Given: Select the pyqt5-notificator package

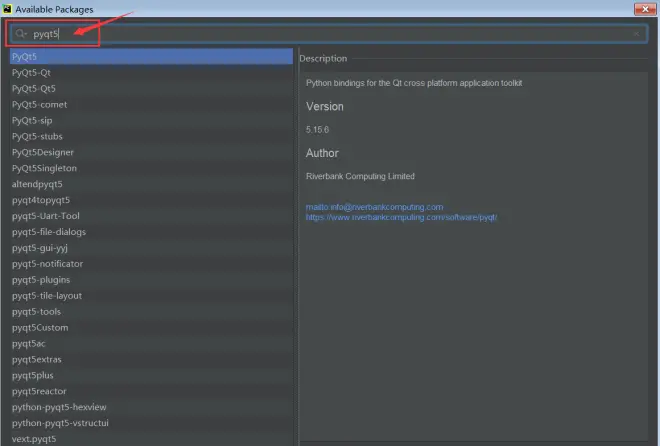Looking at the screenshot, I should coord(151,264).
